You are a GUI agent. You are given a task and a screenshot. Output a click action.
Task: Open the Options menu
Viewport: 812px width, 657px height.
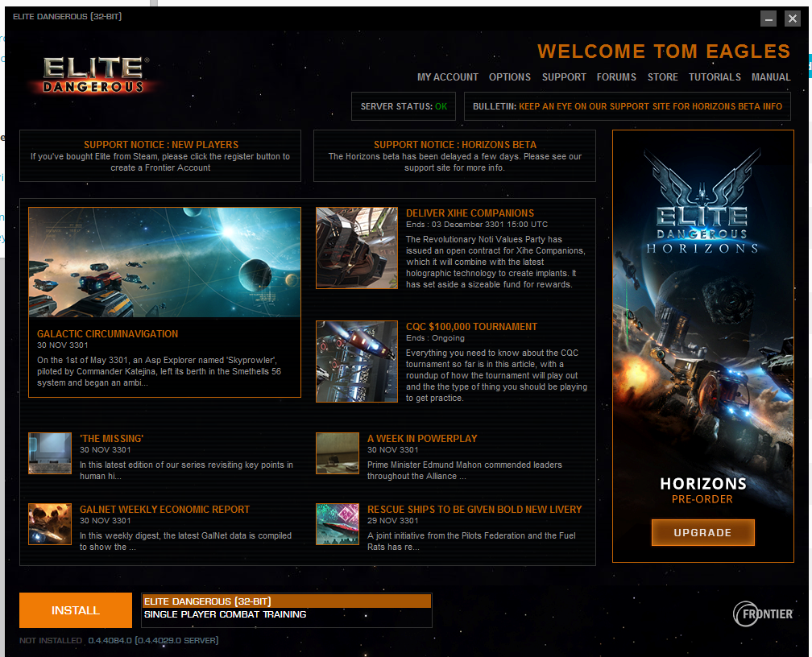tap(510, 77)
